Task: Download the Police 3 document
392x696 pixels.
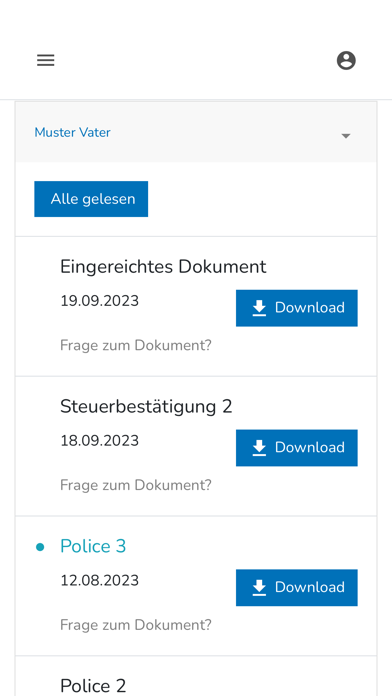Action: [x=297, y=588]
